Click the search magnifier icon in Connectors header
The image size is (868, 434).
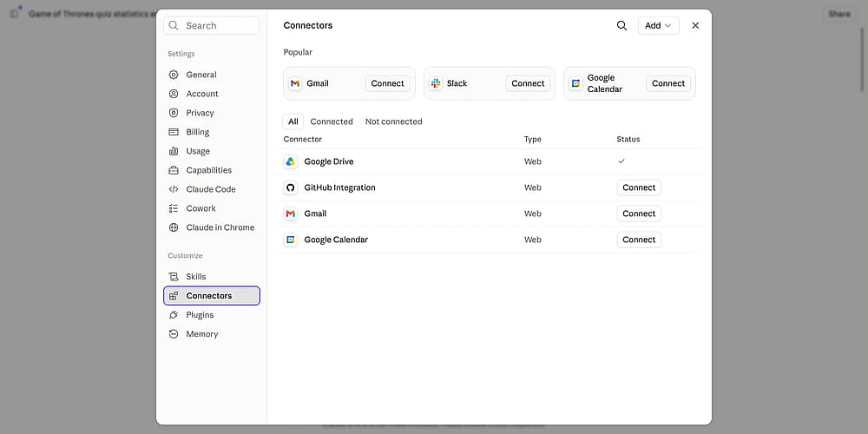click(621, 25)
